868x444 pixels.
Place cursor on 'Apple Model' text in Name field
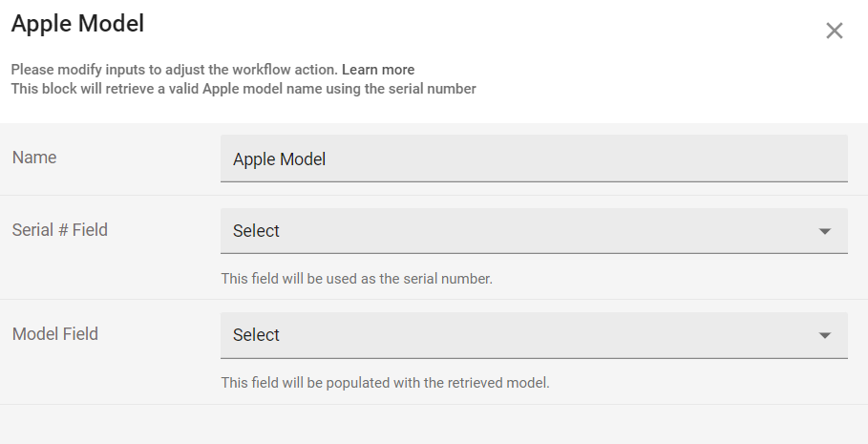click(x=280, y=159)
